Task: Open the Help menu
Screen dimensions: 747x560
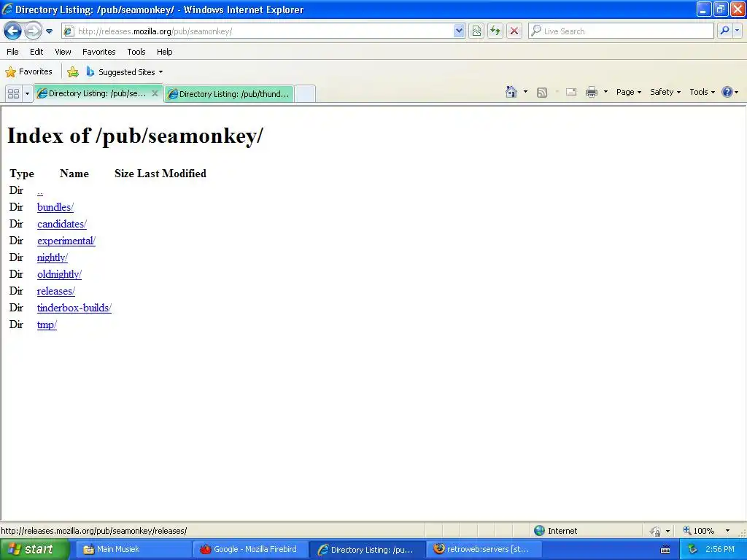Action: [164, 52]
